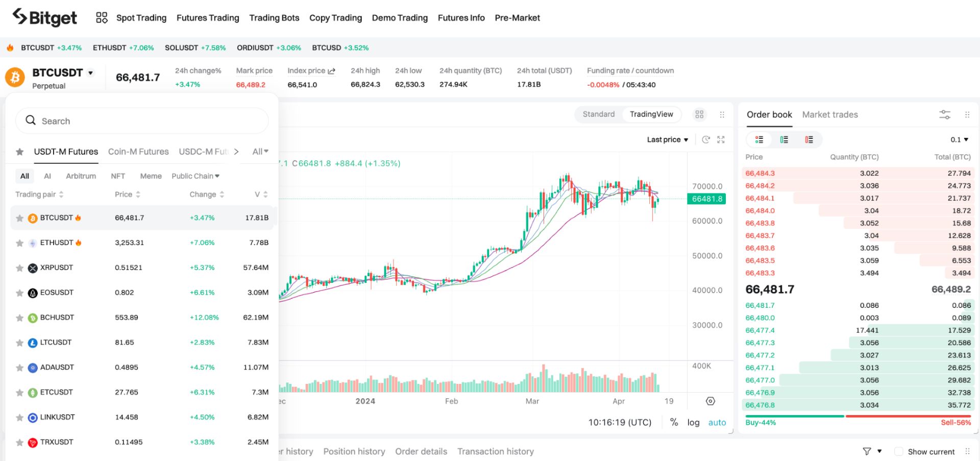Favorite BTCUSDT using its star
Image resolution: width=980 pixels, height=461 pixels.
click(20, 217)
